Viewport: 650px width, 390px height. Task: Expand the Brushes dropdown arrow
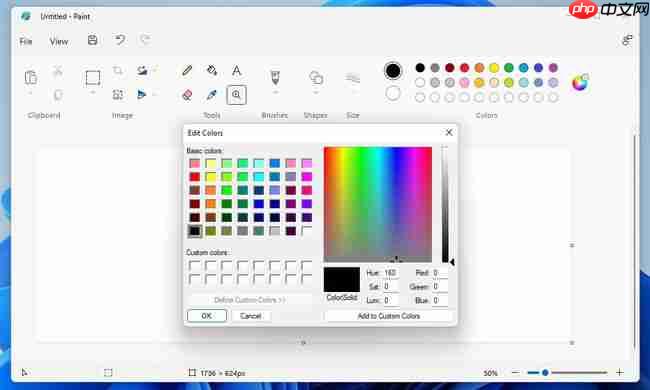tap(275, 93)
